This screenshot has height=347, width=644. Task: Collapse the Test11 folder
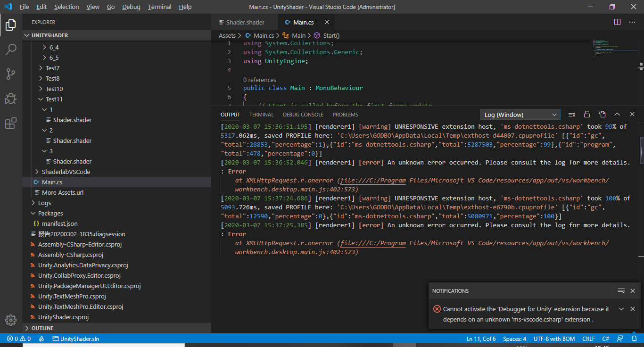click(117, 99)
